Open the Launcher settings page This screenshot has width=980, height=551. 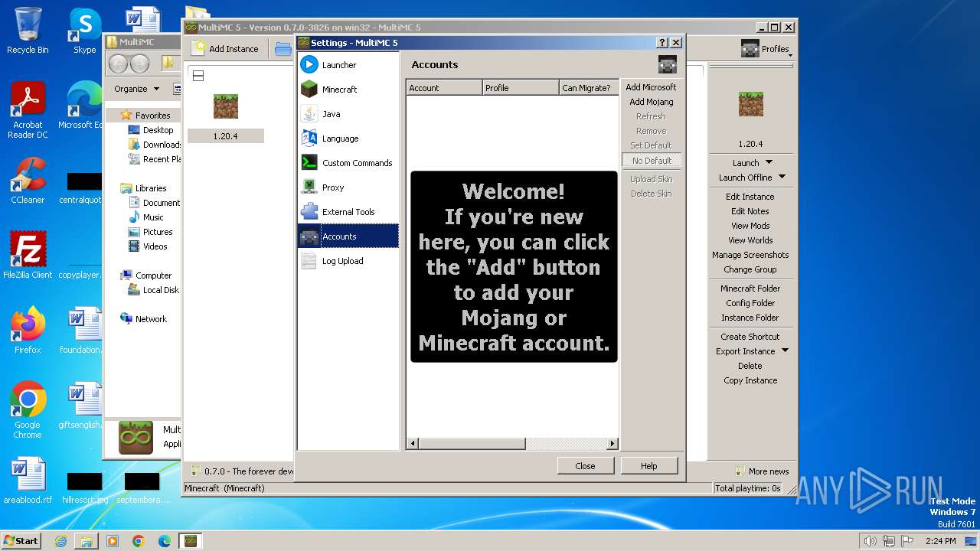pos(348,65)
